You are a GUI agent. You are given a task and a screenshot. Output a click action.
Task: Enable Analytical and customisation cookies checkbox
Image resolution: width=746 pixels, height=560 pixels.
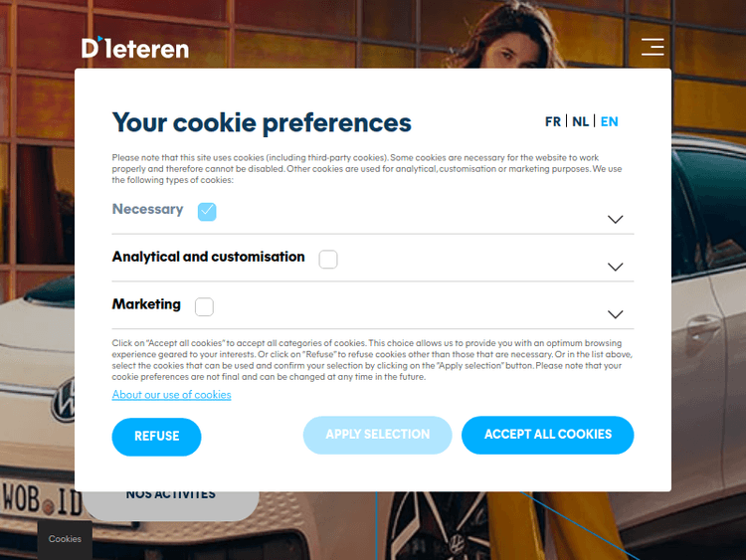(328, 260)
